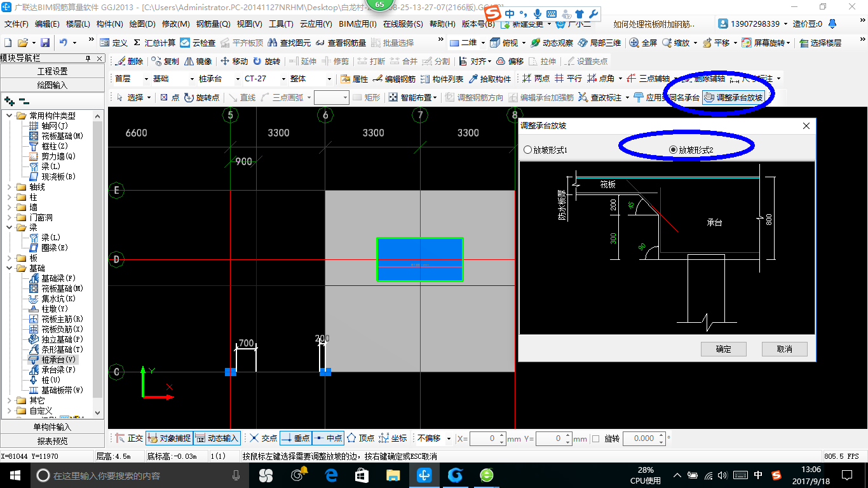Open the 钢筋量(Q) menu
868x488 pixels.
213,24
